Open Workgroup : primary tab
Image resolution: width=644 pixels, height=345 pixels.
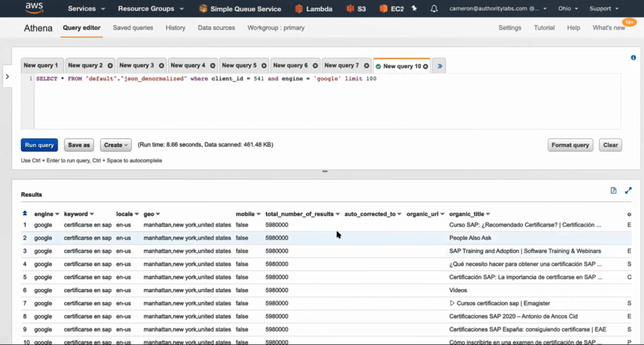[x=276, y=28]
